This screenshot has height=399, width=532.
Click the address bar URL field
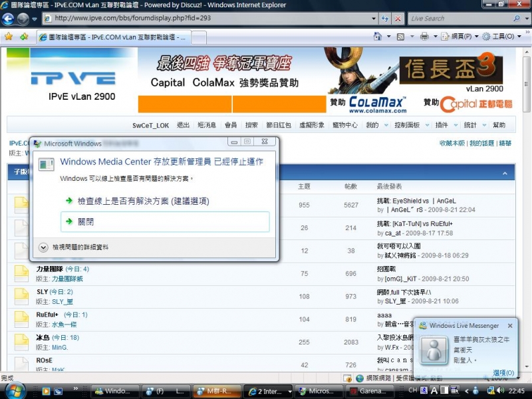tap(207, 19)
